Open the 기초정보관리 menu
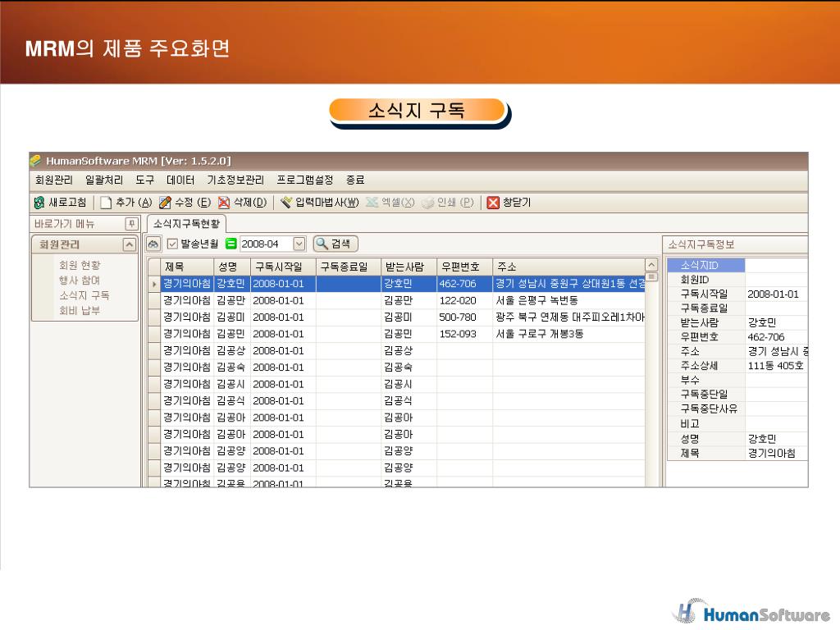This screenshot has height=630, width=840. click(x=235, y=180)
